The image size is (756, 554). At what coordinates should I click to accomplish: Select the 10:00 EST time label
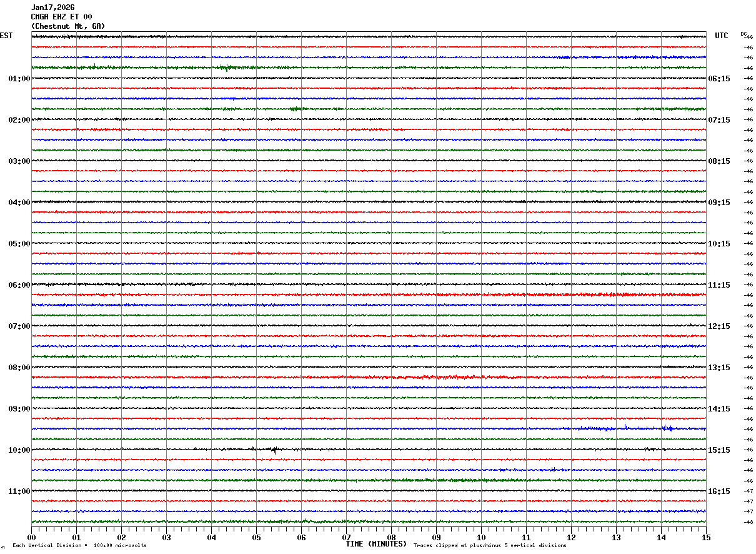pos(19,450)
